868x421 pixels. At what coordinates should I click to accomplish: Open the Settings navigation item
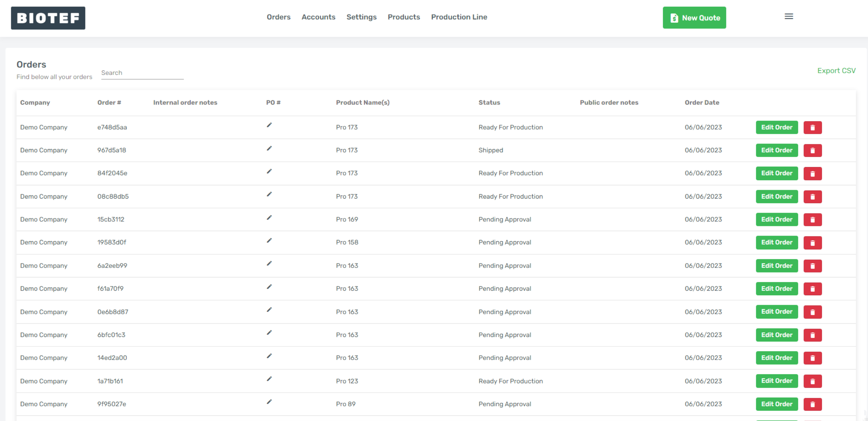(x=361, y=17)
